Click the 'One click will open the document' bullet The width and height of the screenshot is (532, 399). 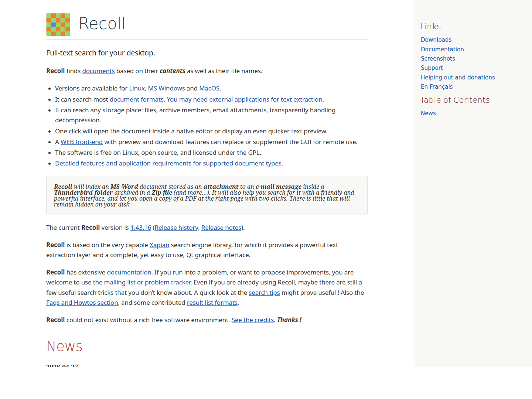pos(191,131)
